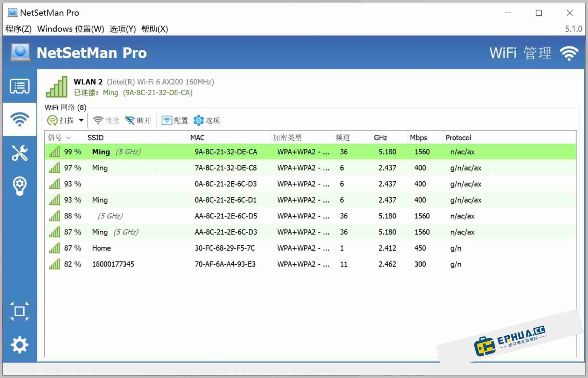The width and height of the screenshot is (588, 378).
Task: Click the 300 Mbps value cell
Action: point(420,264)
